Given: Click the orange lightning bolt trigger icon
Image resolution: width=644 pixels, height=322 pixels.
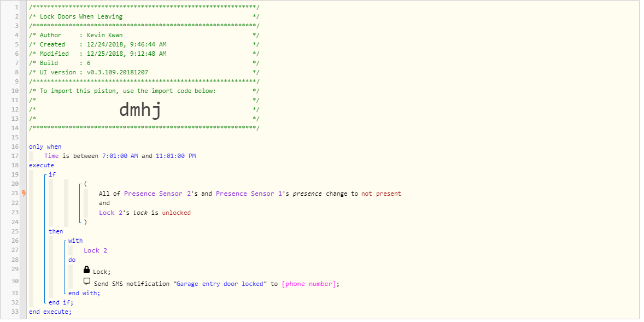Looking at the screenshot, I should click(x=24, y=193).
